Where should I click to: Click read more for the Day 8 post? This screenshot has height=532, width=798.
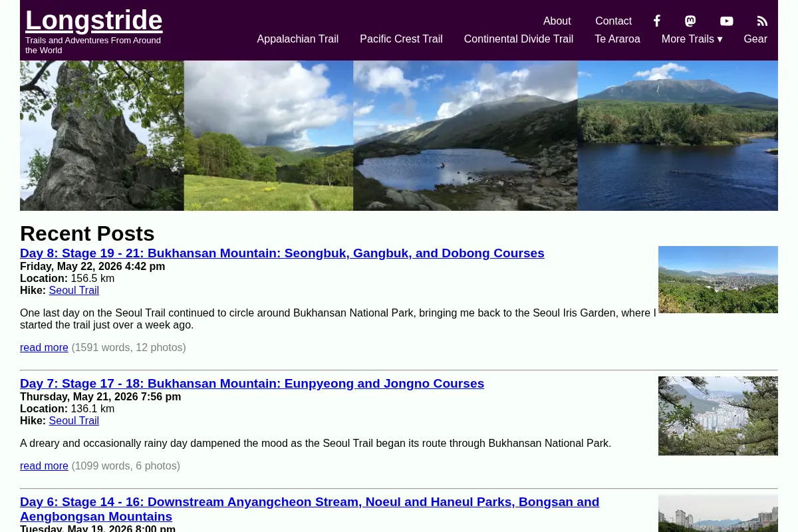[x=44, y=348]
